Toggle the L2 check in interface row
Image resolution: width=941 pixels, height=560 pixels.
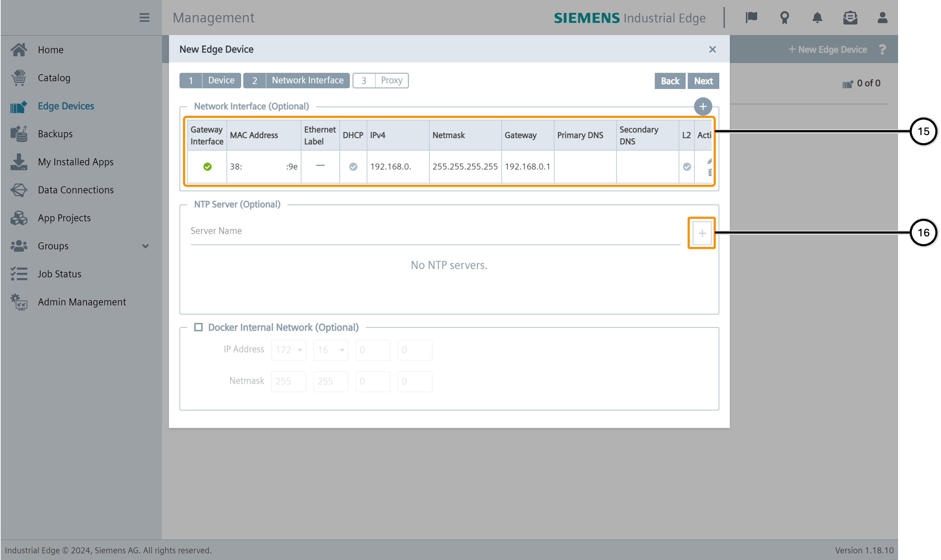tap(687, 167)
